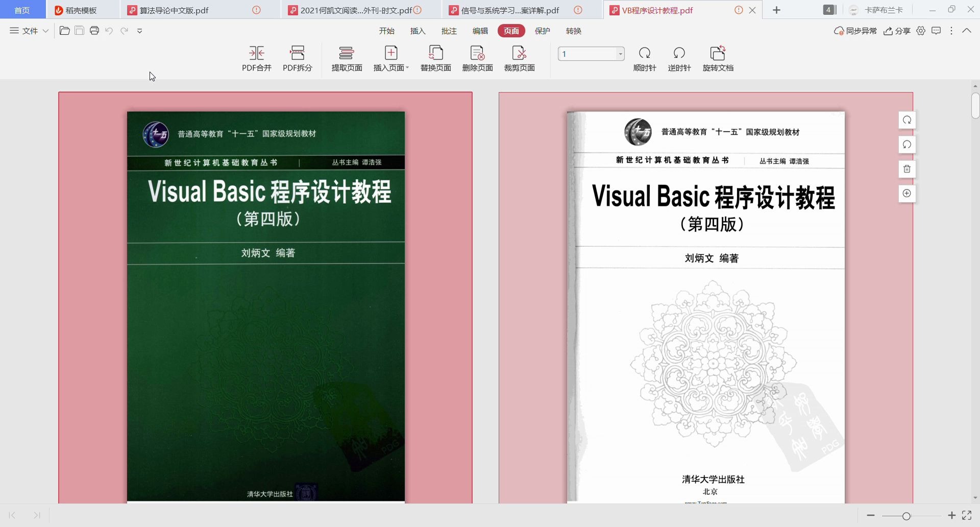980x527 pixels.
Task: Click the vertical scrollbar thumb
Action: pyautogui.click(x=975, y=106)
